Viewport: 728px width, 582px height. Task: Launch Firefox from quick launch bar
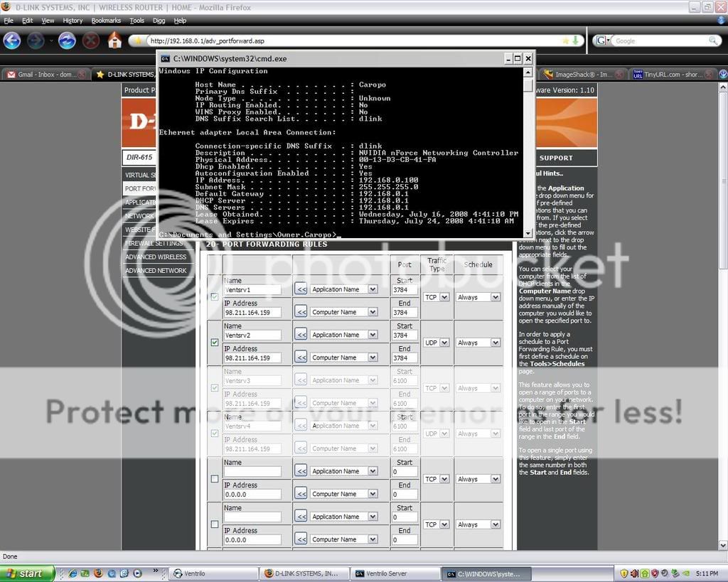tap(98, 573)
